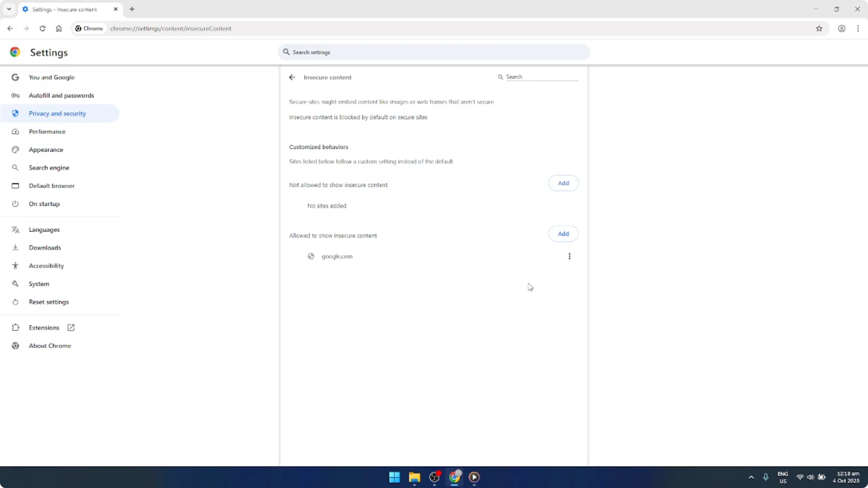The width and height of the screenshot is (868, 488).
Task: Click the On startup power icon in the sidebar
Action: click(x=15, y=204)
